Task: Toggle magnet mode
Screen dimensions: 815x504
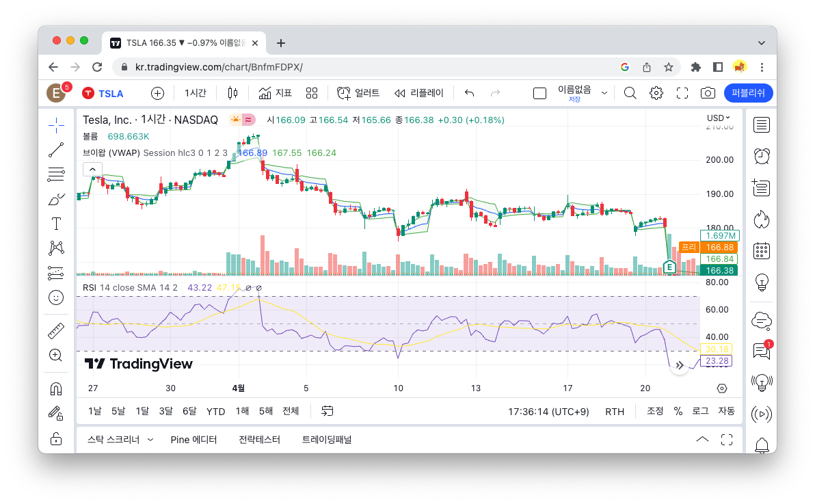Action: pyautogui.click(x=56, y=388)
